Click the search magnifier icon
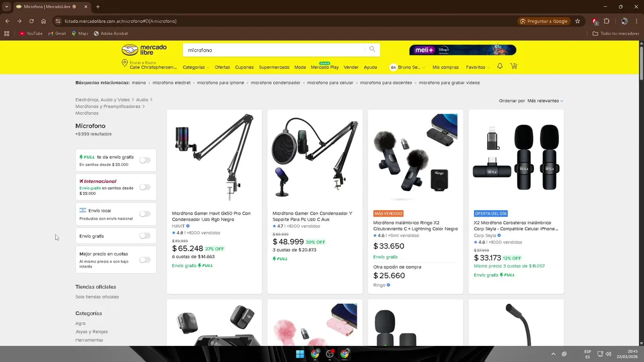Image resolution: width=644 pixels, height=362 pixels. click(x=372, y=49)
